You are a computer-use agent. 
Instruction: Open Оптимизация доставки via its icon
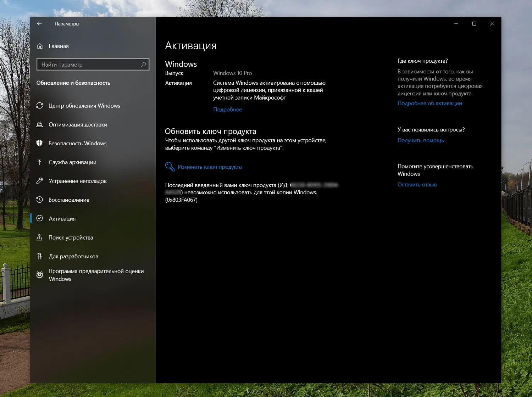point(40,124)
